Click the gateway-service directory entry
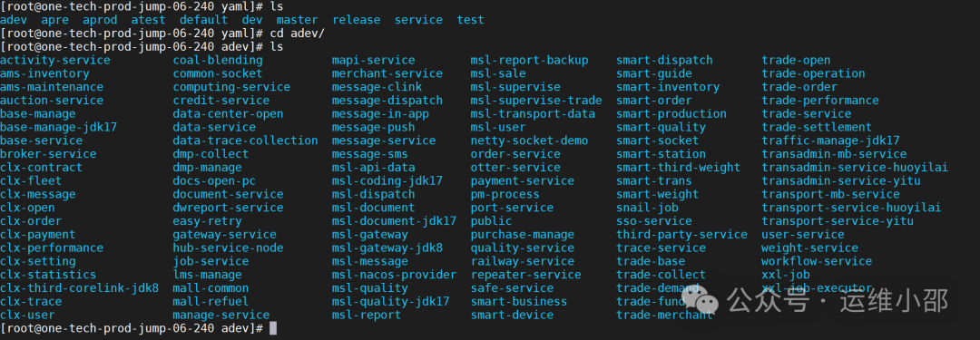 click(x=224, y=235)
